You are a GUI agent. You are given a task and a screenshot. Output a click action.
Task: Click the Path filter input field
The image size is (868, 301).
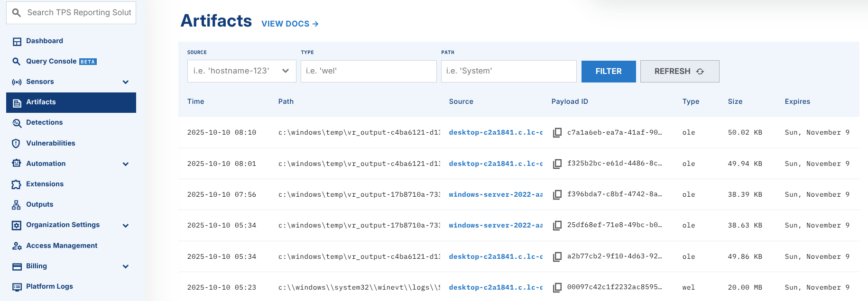click(x=508, y=71)
